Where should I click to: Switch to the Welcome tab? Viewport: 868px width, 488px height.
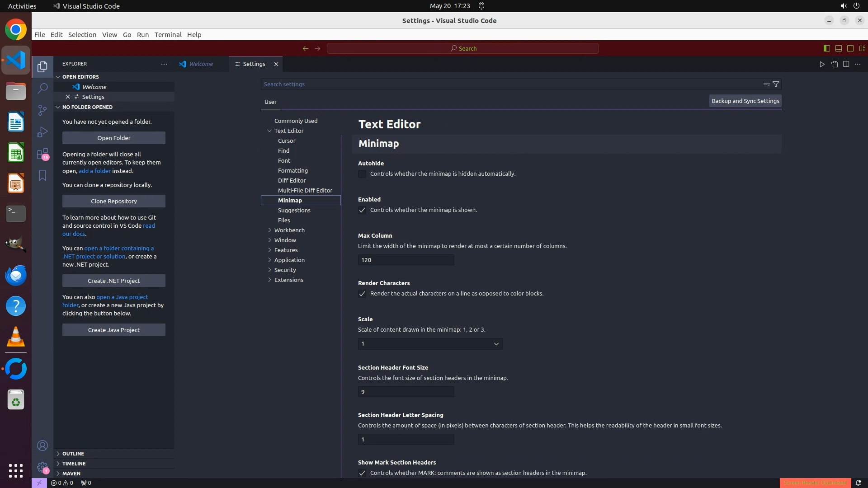click(x=201, y=64)
